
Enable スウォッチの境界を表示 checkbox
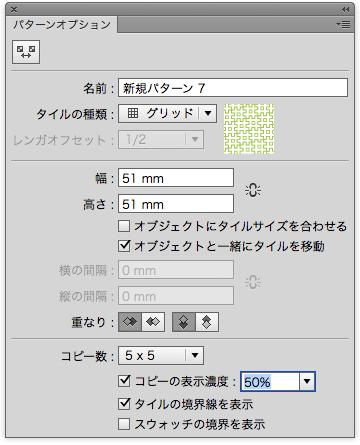(x=124, y=424)
